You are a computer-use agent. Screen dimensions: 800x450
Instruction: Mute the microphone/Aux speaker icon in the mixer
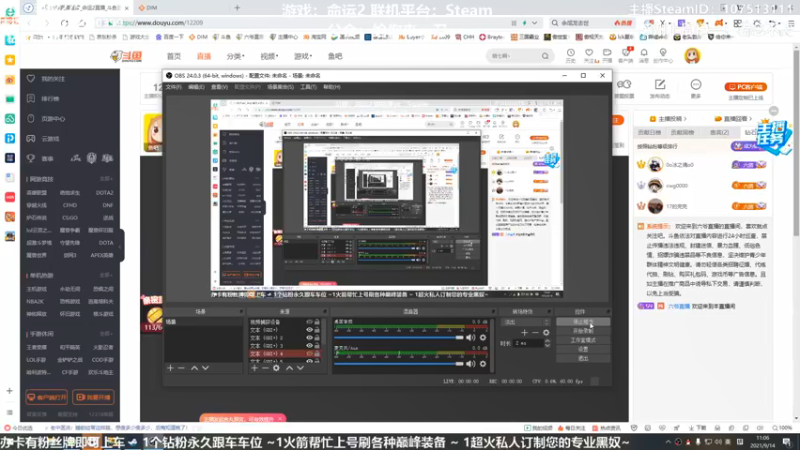coord(470,364)
